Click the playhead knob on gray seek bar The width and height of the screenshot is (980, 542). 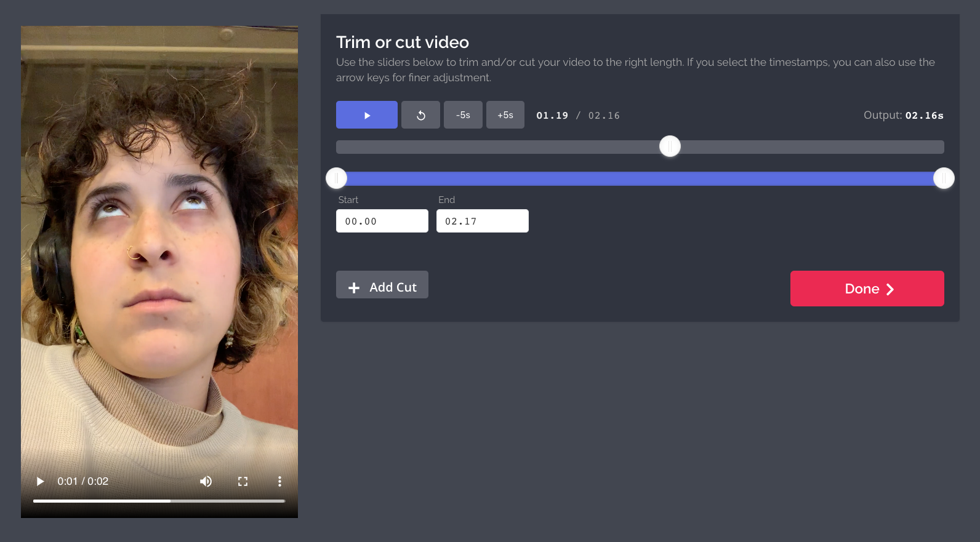coord(670,146)
